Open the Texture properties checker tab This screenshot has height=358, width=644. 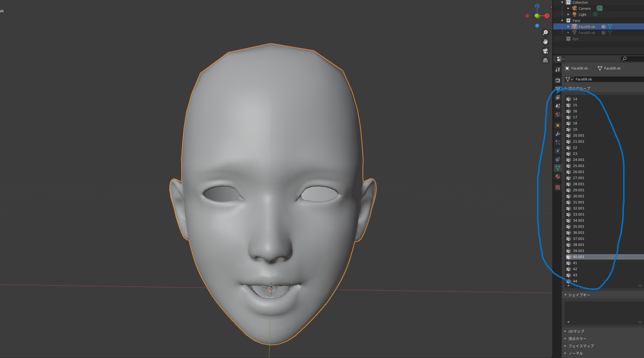558,187
